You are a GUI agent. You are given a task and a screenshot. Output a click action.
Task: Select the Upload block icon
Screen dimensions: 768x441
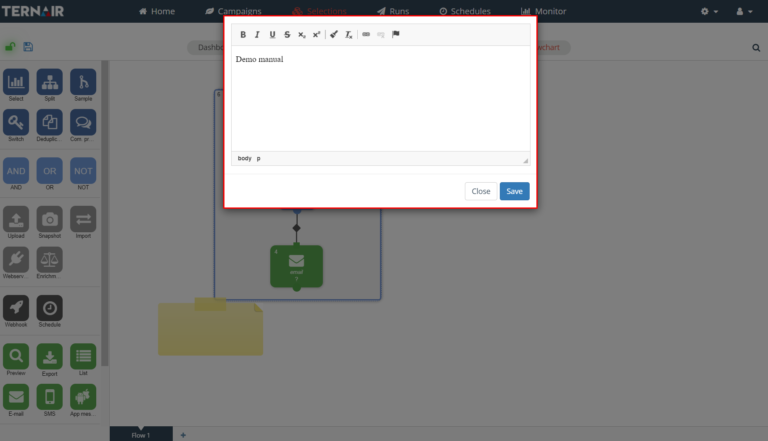click(16, 219)
